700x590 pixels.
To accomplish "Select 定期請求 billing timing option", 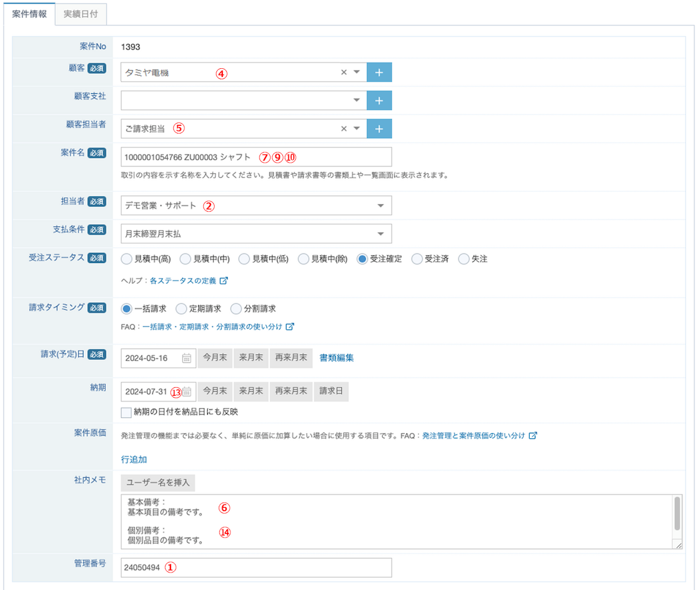I will tap(181, 308).
